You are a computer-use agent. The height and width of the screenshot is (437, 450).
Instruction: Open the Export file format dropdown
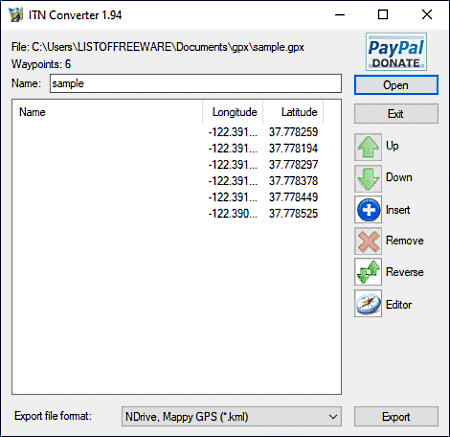[231, 417]
